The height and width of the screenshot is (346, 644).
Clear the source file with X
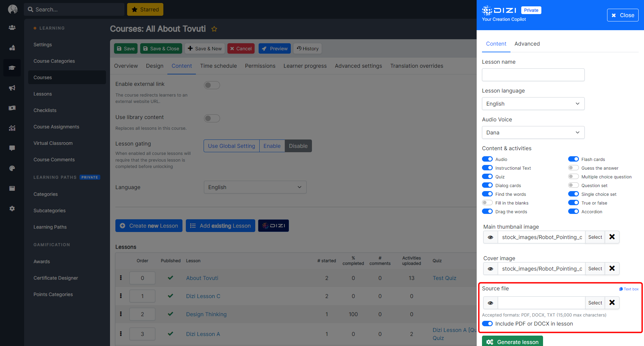(x=612, y=303)
